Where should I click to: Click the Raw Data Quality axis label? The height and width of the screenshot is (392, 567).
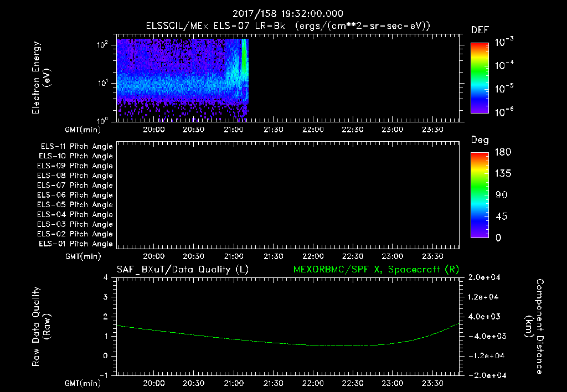point(41,327)
